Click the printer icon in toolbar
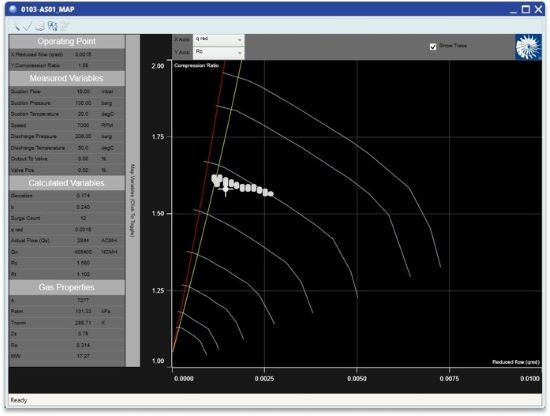This screenshot has width=550, height=416. [40, 26]
